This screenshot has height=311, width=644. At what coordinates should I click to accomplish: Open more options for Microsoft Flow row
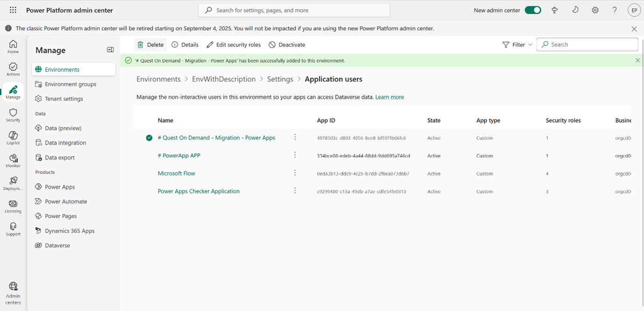click(x=295, y=173)
